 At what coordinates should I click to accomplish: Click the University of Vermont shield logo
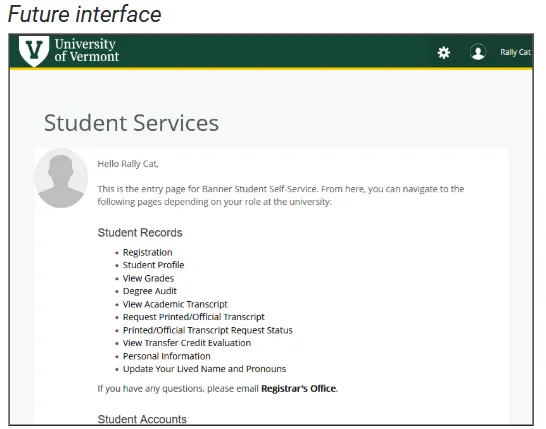(34, 51)
